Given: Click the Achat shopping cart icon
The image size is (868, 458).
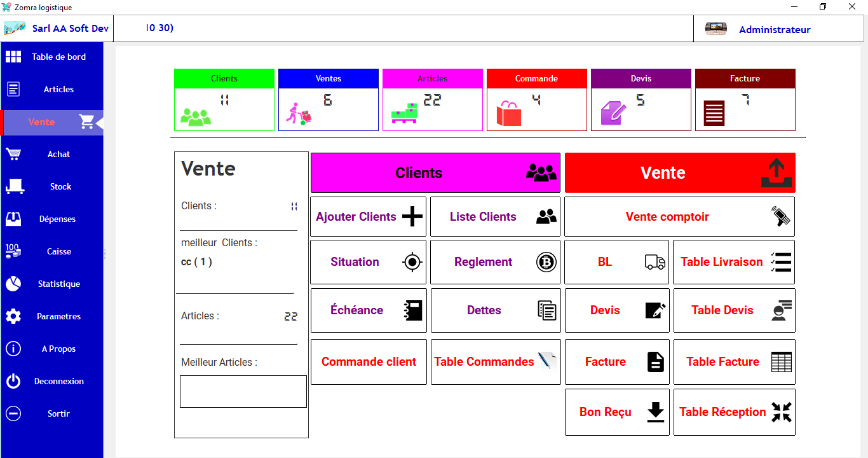Looking at the screenshot, I should [x=13, y=153].
